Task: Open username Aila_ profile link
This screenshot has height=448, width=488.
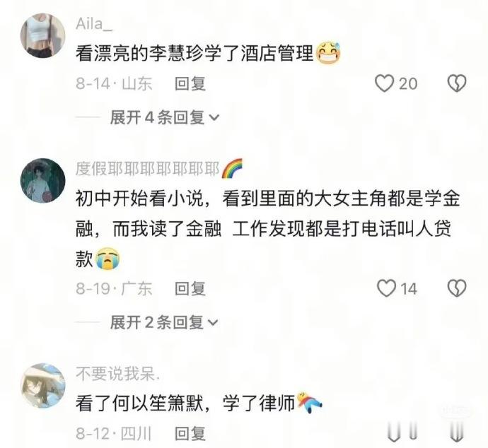Action: 93,24
